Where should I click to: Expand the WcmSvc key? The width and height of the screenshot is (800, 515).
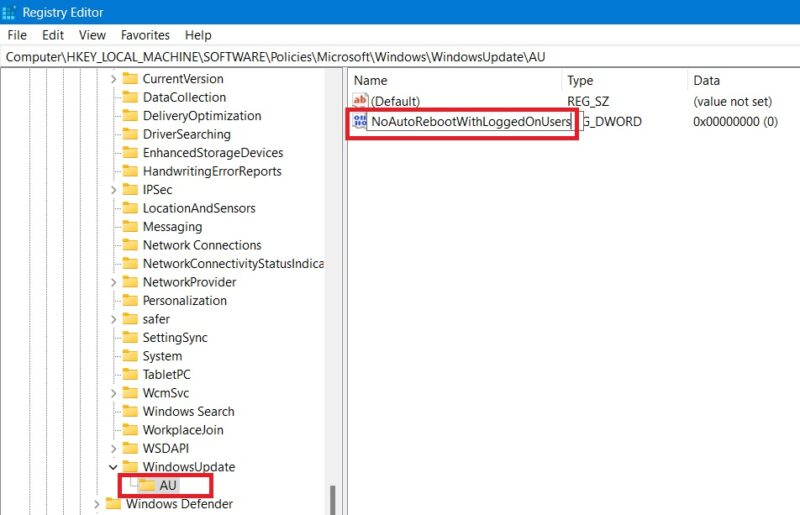pos(113,393)
